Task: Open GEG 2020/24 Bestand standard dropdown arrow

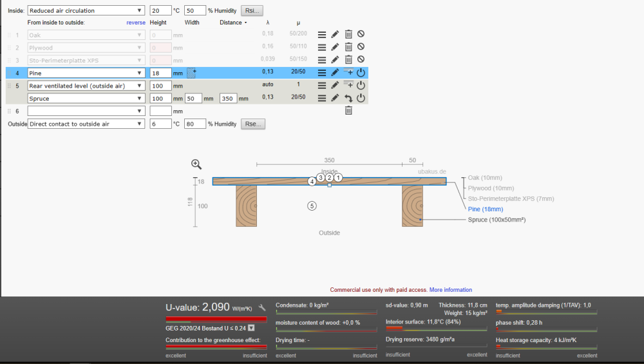Action: click(x=251, y=328)
